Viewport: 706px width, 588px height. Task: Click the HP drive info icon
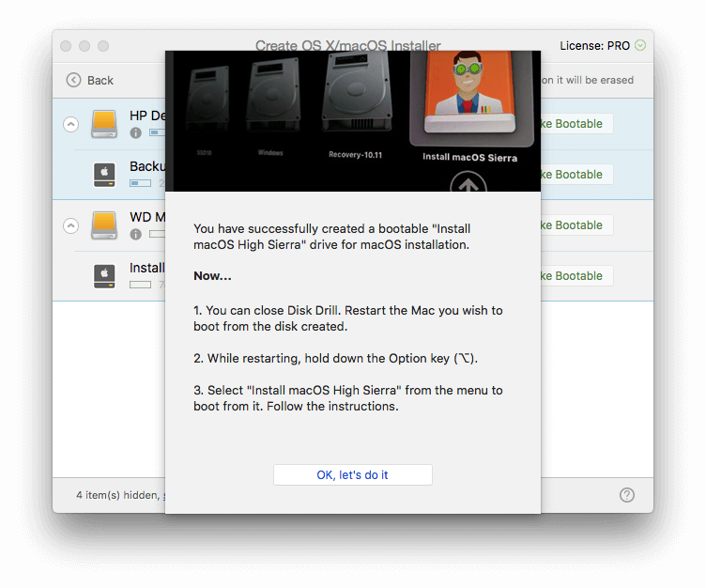point(135,133)
